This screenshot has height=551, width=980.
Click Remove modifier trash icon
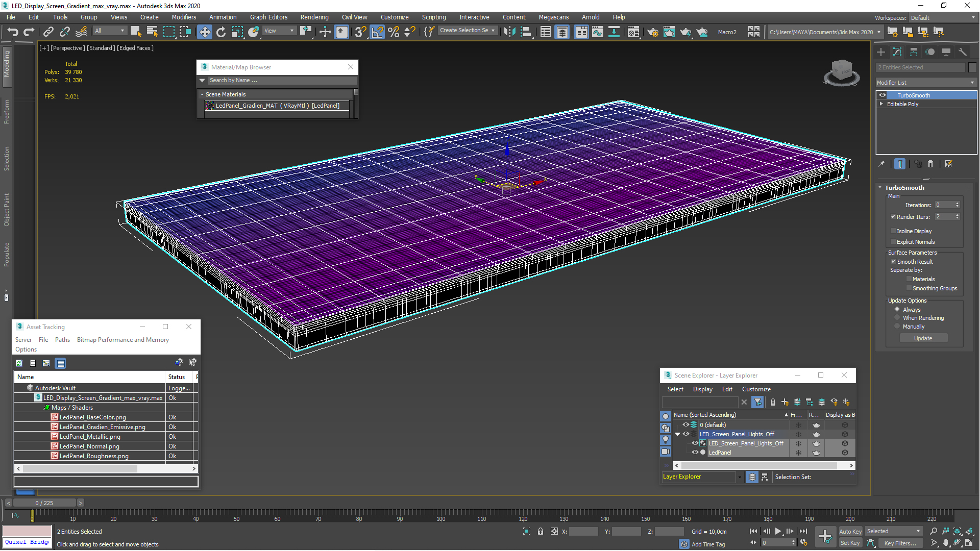pos(930,164)
